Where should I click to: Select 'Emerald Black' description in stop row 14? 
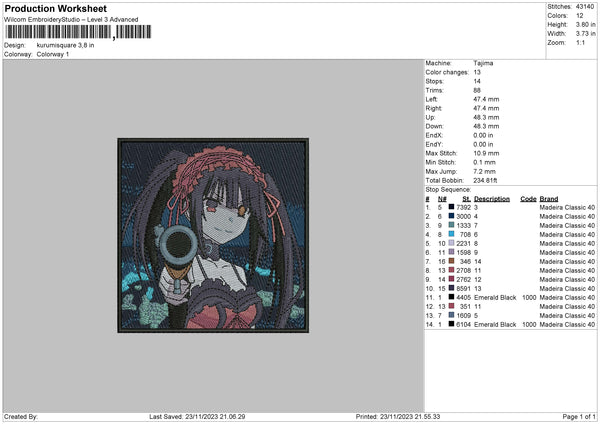(x=495, y=325)
